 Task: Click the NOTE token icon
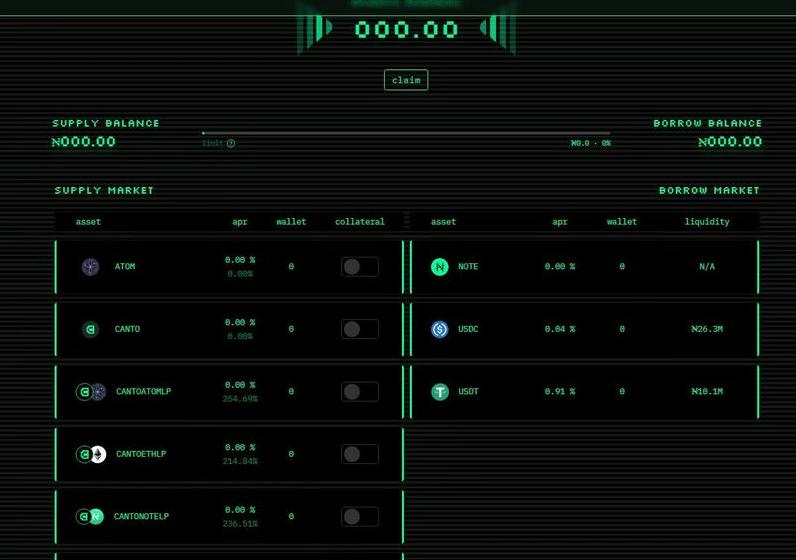pos(440,267)
